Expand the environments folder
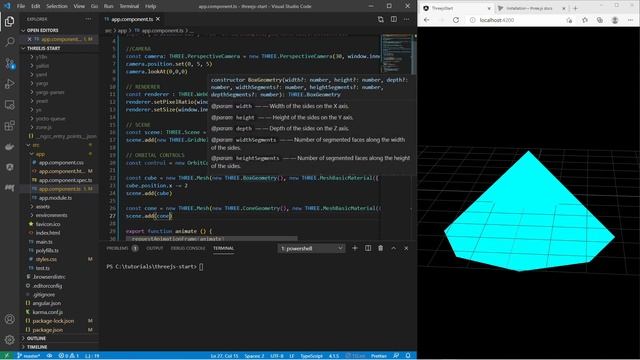The height and width of the screenshot is (360, 640). coord(51,215)
